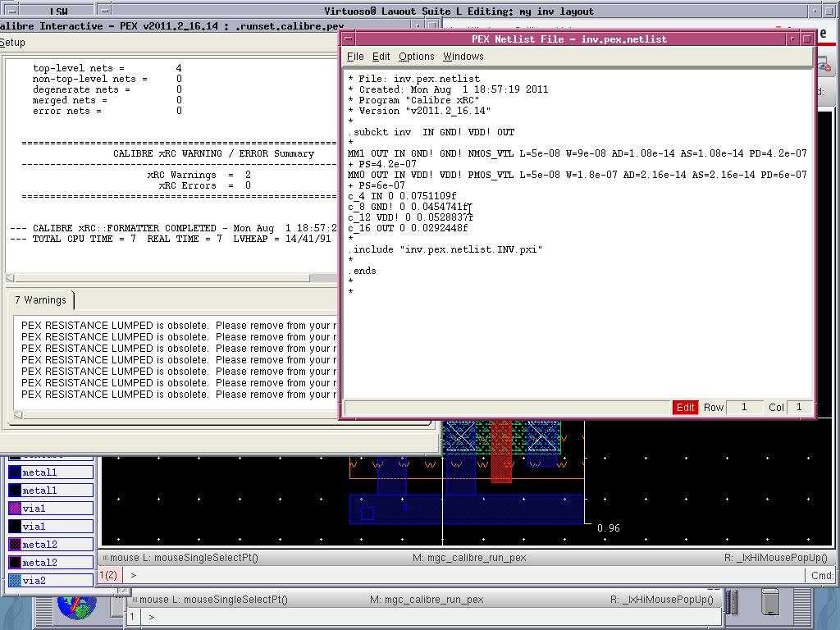
Task: Select the left contact X box in layout
Action: coord(461,435)
